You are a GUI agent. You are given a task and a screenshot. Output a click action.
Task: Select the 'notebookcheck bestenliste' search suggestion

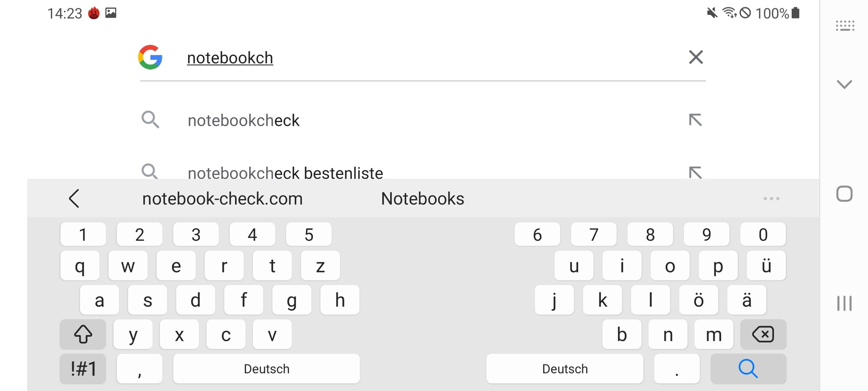tap(285, 173)
